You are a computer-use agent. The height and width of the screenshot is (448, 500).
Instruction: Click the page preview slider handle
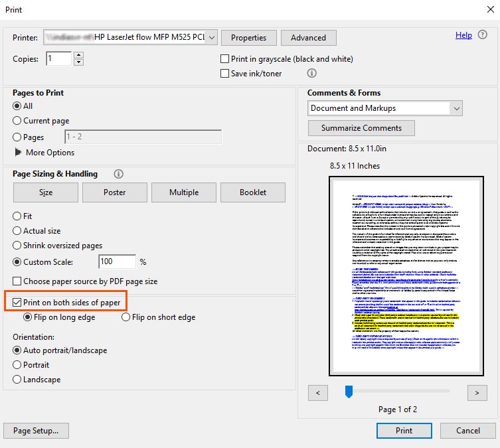coord(349,392)
